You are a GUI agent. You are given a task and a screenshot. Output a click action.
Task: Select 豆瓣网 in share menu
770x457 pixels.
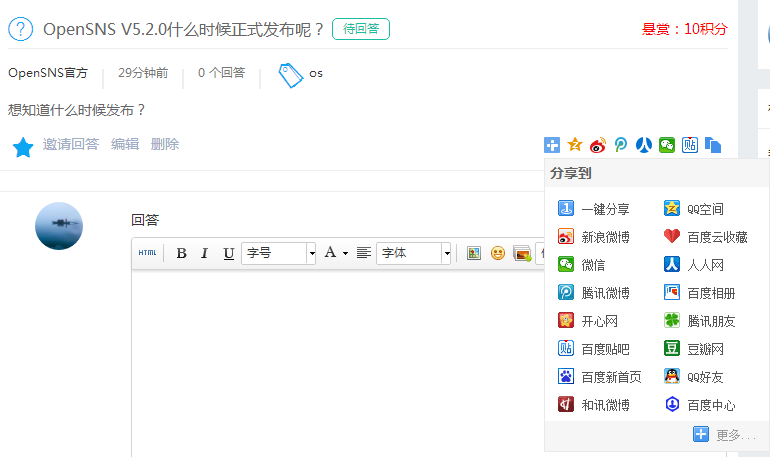(x=694, y=349)
